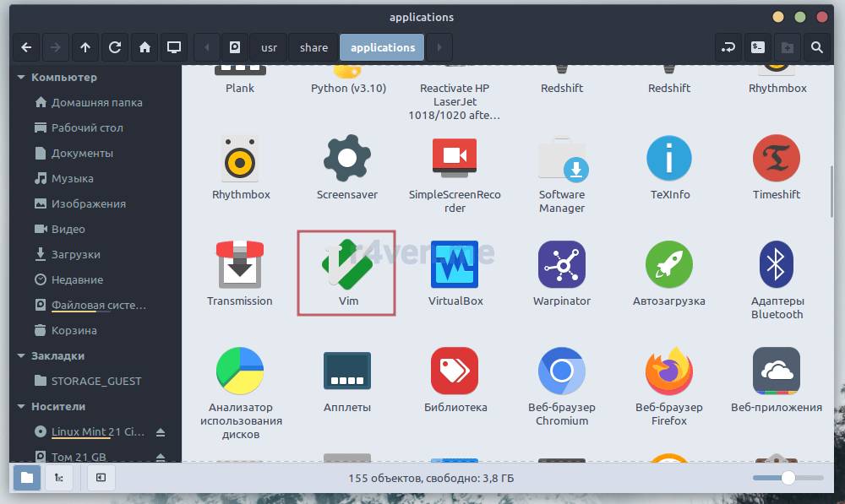
Task: Open the Vim application icon
Action: coord(347,264)
